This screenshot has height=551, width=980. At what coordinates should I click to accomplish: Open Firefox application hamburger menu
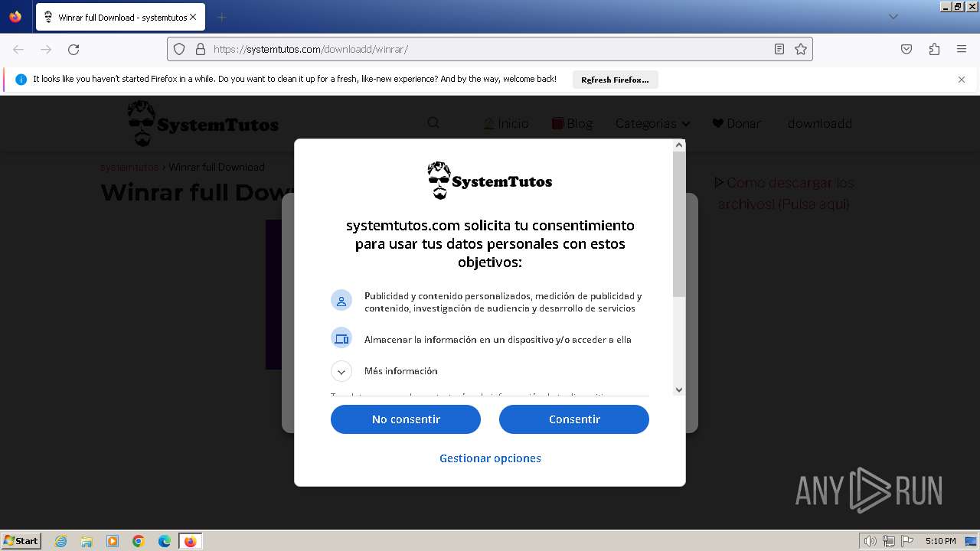pos(962,49)
